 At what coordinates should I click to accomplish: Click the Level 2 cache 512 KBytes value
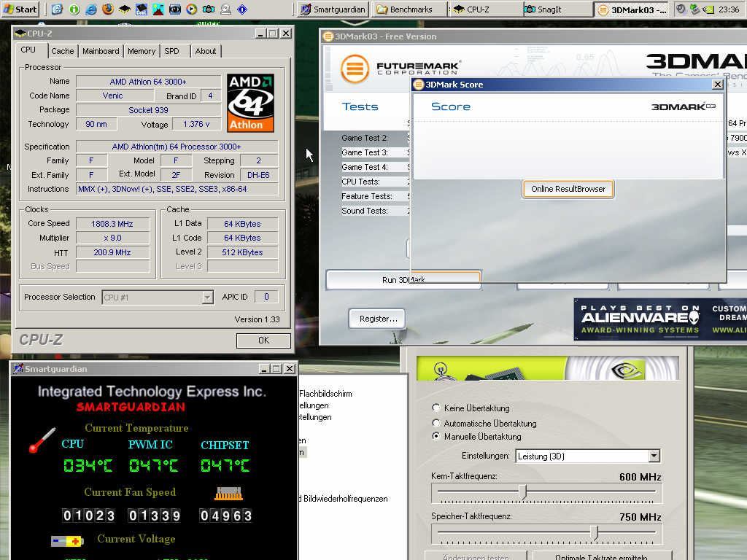pos(242,252)
